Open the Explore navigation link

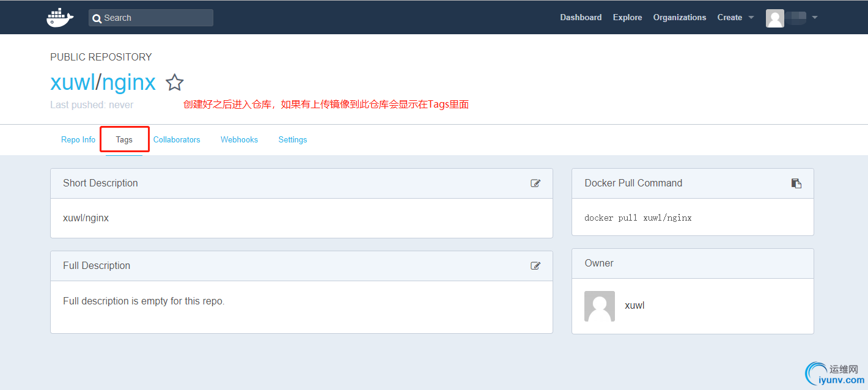(627, 17)
